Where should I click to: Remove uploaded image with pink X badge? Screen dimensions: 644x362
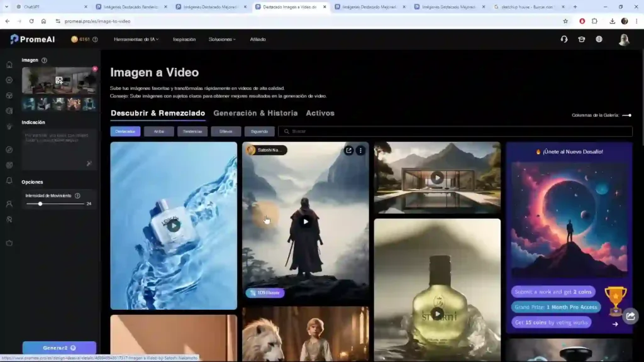click(95, 69)
